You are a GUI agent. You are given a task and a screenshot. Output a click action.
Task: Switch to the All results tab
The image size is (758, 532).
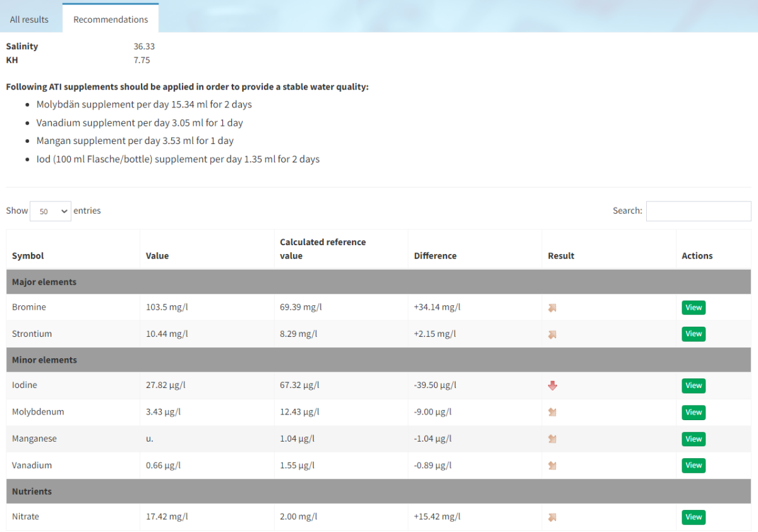click(x=29, y=20)
